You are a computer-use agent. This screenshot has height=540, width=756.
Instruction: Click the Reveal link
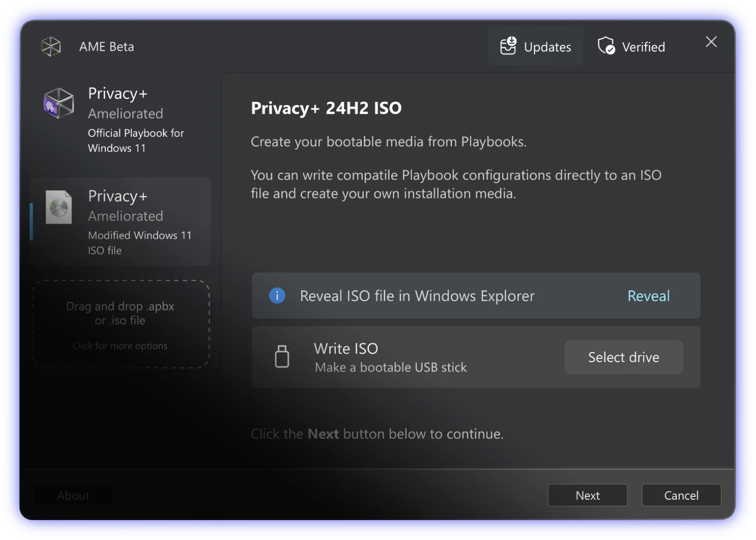tap(648, 296)
